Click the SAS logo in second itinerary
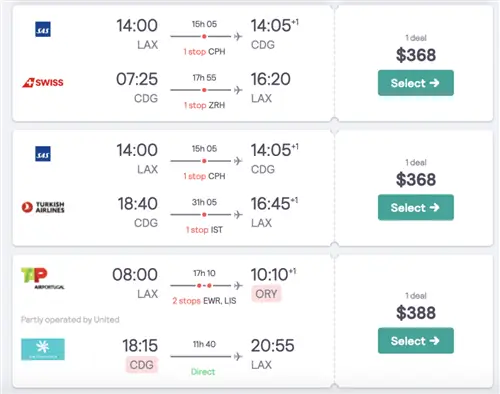This screenshot has height=394, width=500. pos(43,154)
